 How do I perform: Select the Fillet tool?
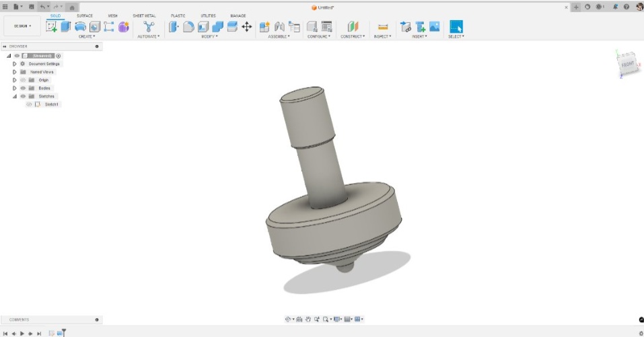[x=188, y=27]
